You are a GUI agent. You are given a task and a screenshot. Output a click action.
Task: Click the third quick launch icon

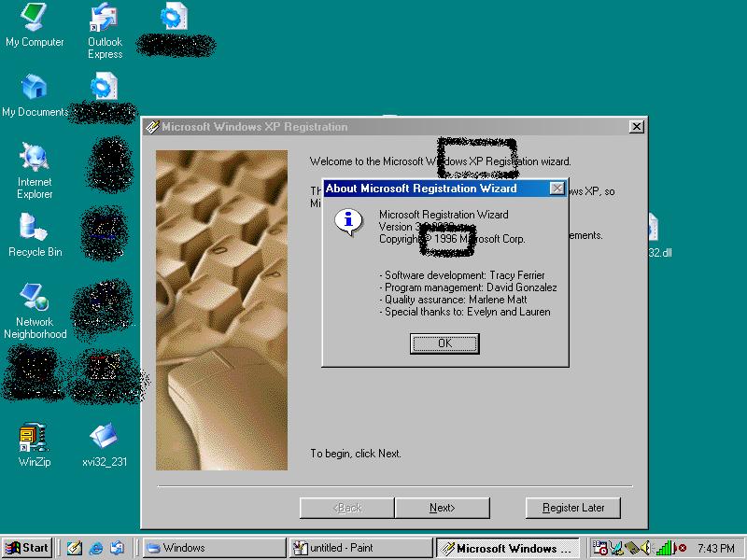pos(118,548)
